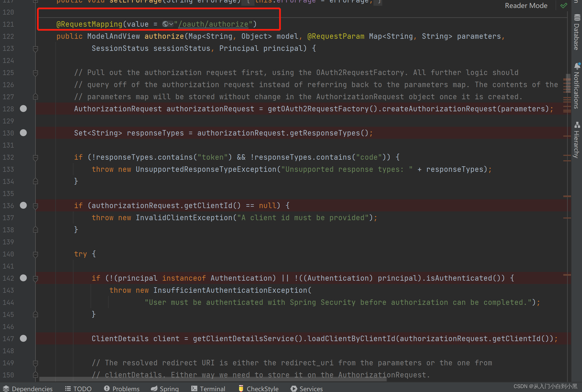Open the Dependencies tool window
Viewport: 582px width, 392px height.
pyautogui.click(x=28, y=388)
